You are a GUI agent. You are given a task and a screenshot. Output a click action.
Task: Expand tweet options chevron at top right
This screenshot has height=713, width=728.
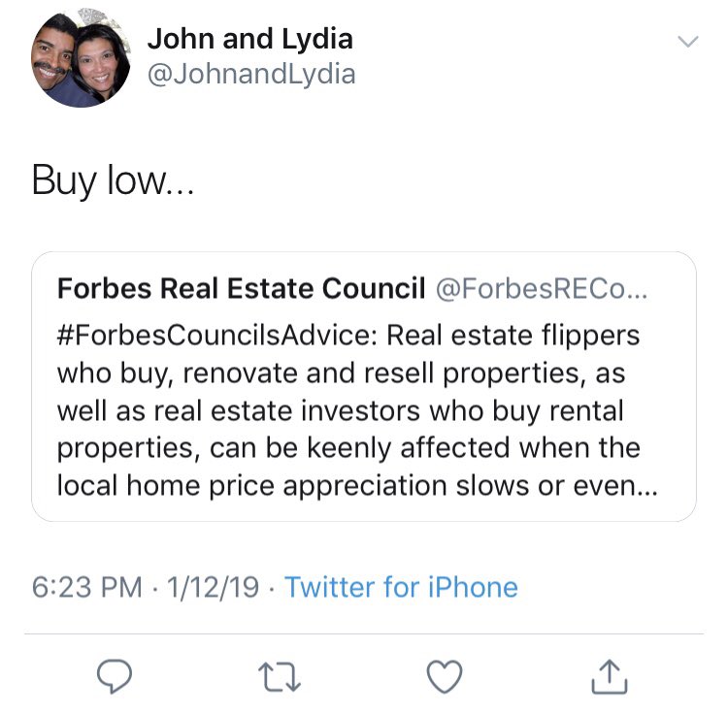687,42
